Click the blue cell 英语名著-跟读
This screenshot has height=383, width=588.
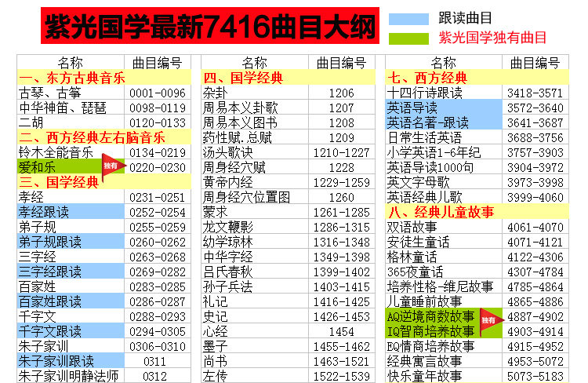(x=444, y=122)
